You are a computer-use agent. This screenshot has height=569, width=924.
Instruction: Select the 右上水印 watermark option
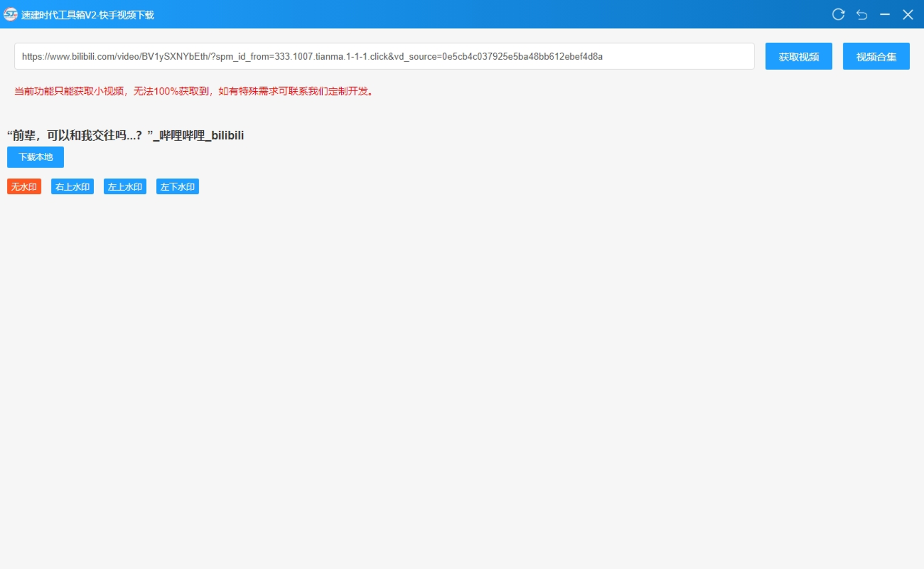pos(72,187)
